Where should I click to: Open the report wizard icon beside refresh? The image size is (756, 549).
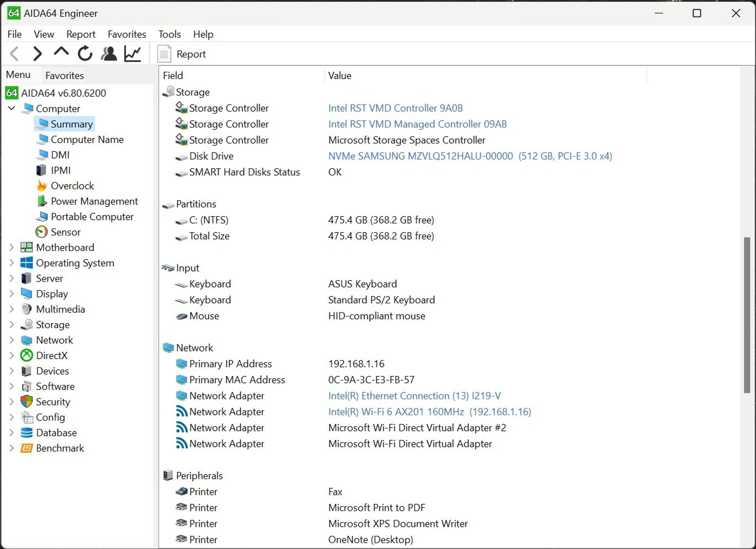click(109, 54)
